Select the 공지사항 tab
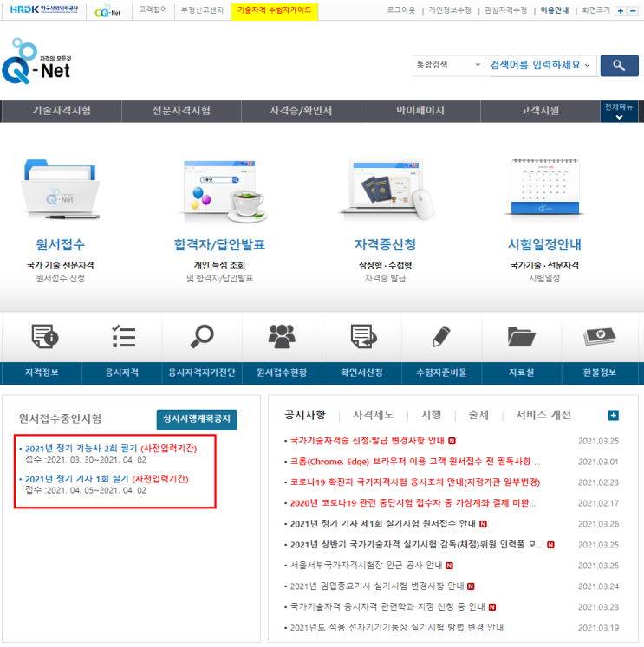Screen dimensions: 644x647 click(305, 415)
